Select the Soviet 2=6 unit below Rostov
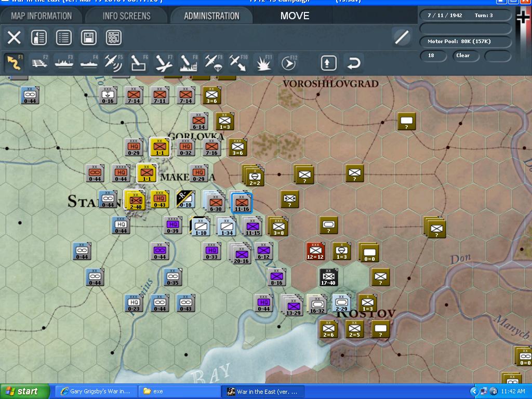 [328, 329]
